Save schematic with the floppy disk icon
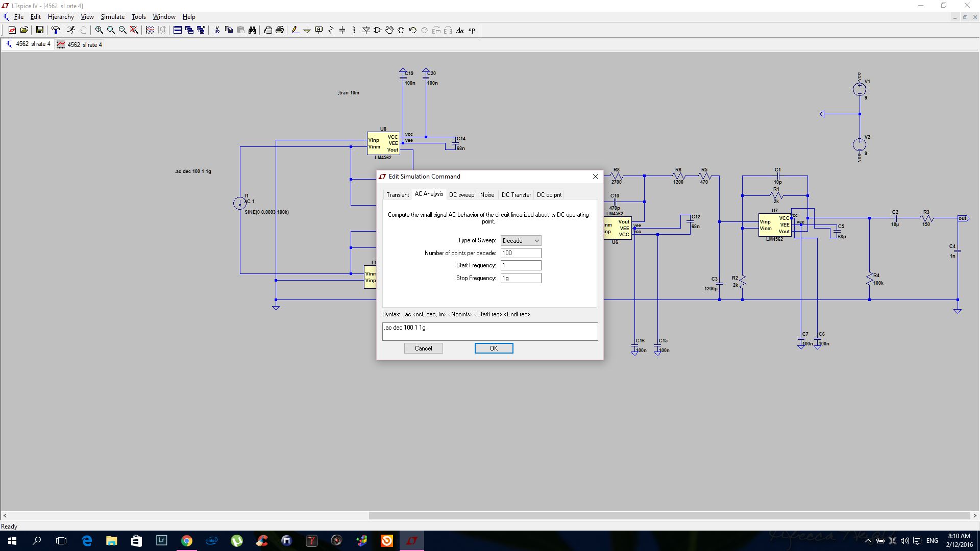This screenshot has height=551, width=980. pos(39,30)
